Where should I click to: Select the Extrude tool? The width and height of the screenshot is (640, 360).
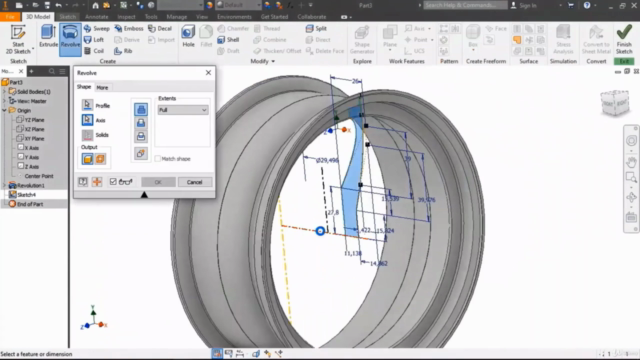(48, 36)
